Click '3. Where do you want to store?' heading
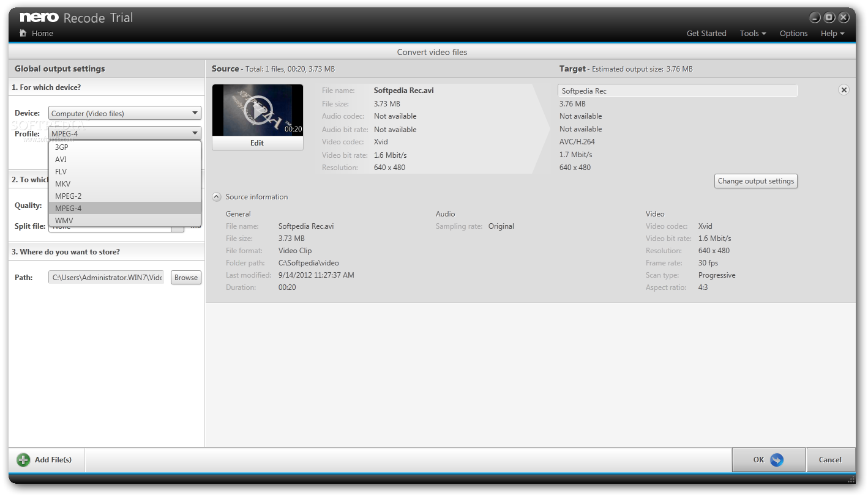 (65, 252)
